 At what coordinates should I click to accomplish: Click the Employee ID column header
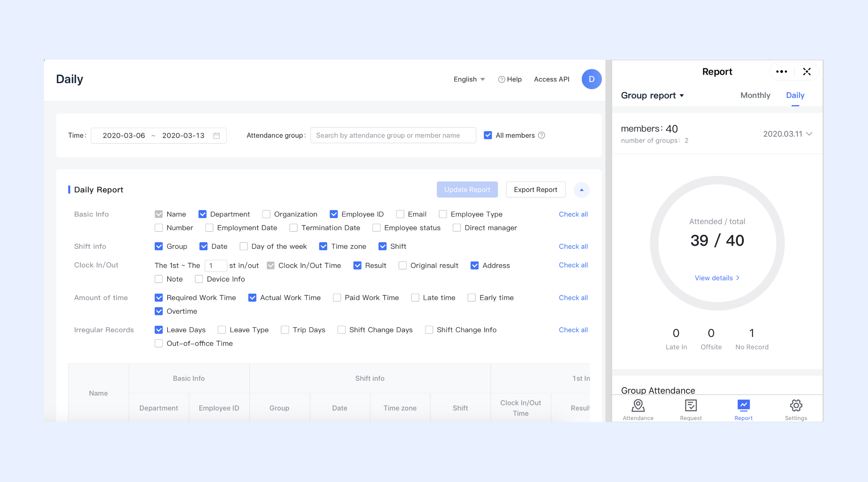219,408
